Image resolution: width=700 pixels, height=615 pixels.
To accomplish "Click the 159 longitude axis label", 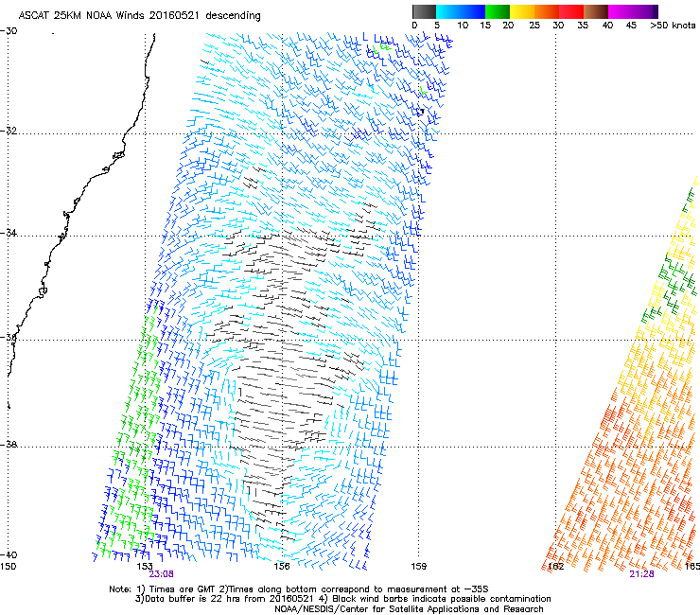I will [x=418, y=567].
